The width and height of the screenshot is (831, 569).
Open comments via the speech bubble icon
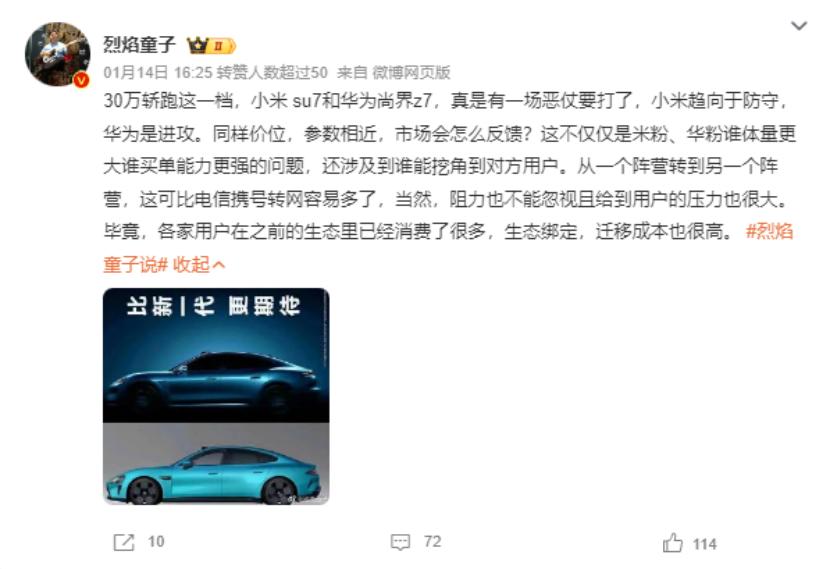[400, 542]
